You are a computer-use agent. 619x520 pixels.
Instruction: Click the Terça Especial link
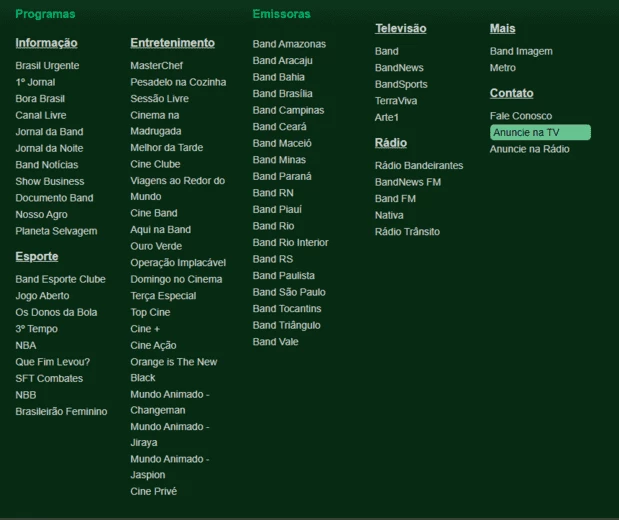163,296
